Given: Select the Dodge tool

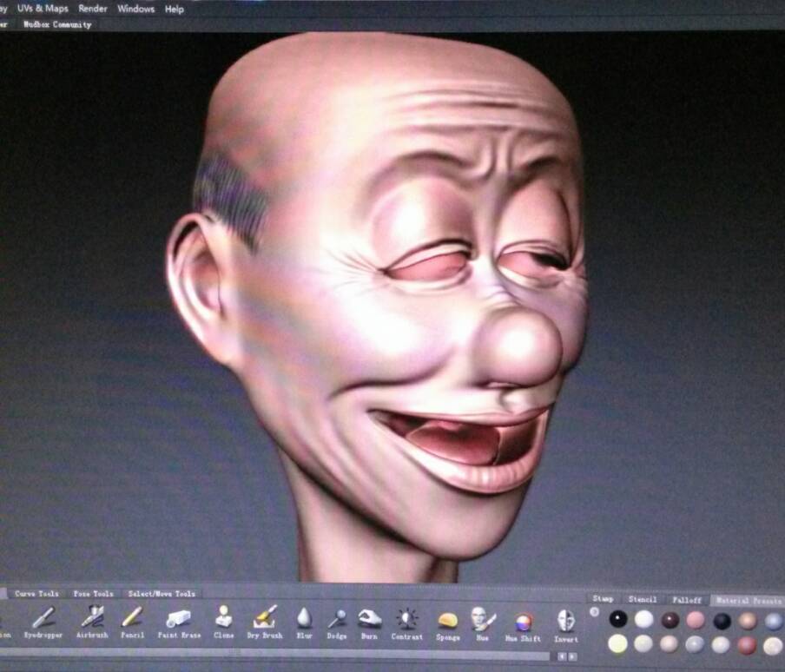Looking at the screenshot, I should [x=336, y=624].
